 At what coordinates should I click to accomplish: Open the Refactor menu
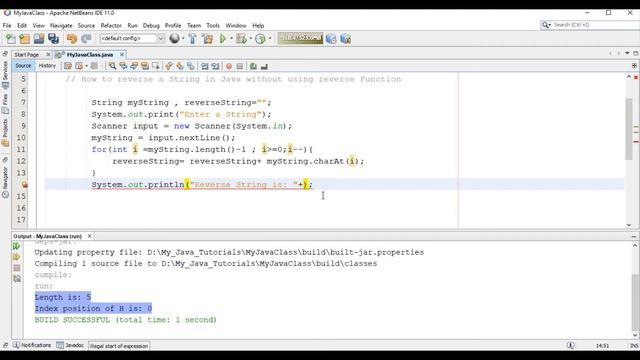(x=111, y=25)
